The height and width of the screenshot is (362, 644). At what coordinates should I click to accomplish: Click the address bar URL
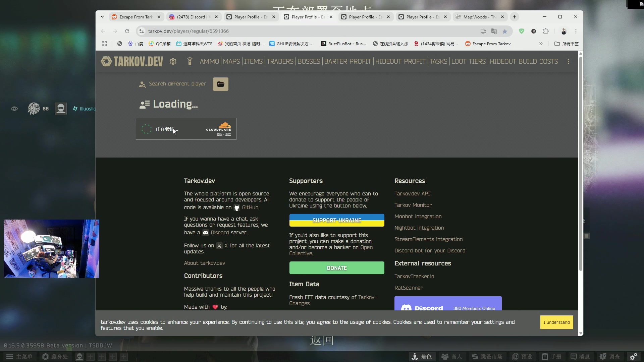click(189, 31)
